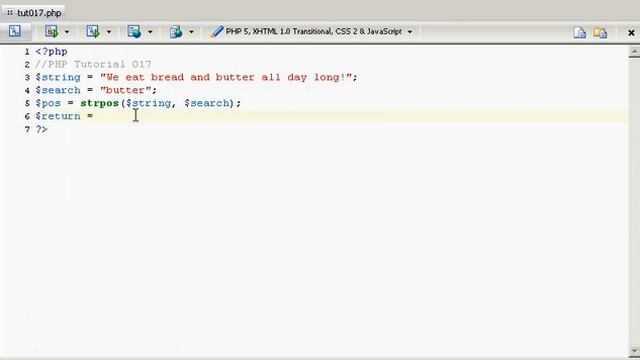Click the second toolbar icon with green arrow
Screen dimensions: 640x360
[51, 31]
